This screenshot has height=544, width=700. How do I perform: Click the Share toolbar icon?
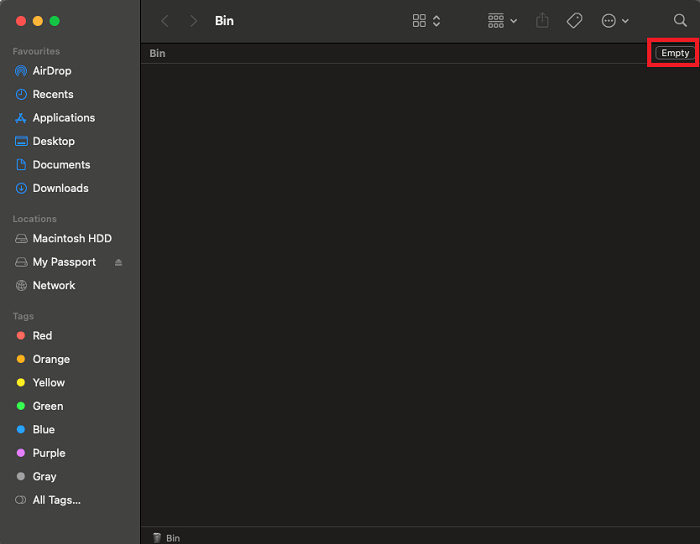542,20
